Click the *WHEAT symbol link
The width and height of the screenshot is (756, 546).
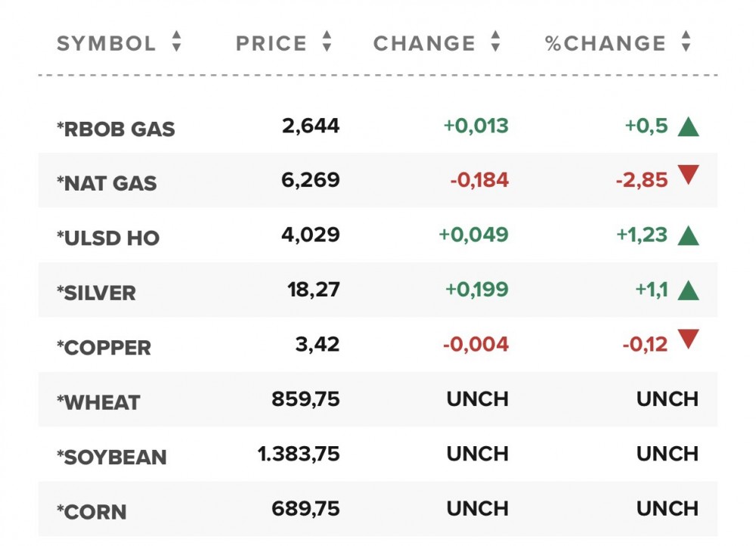pyautogui.click(x=97, y=402)
